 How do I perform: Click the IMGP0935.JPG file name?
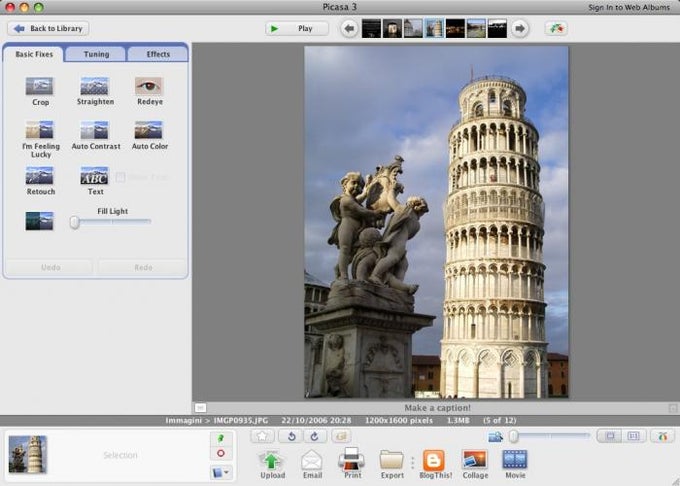pos(241,420)
